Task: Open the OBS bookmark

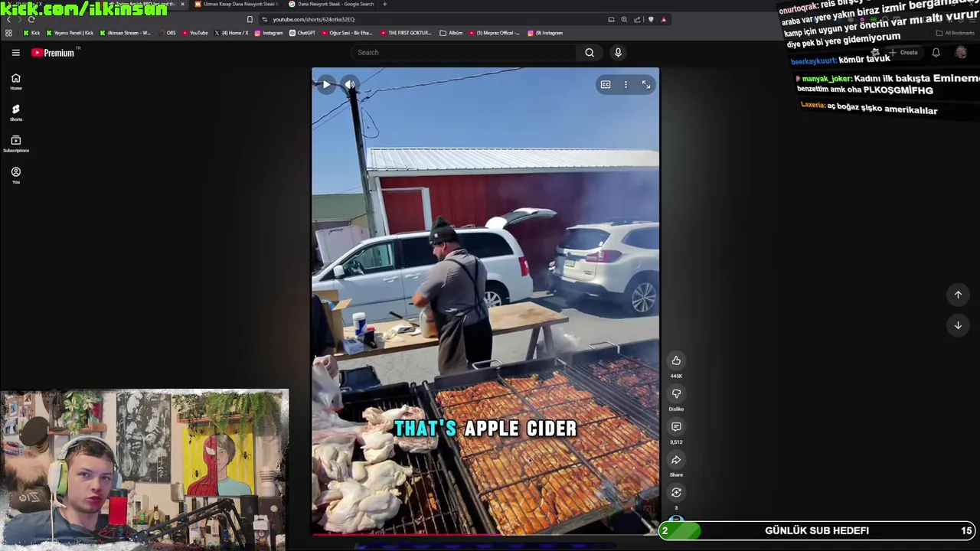Action: [167, 33]
